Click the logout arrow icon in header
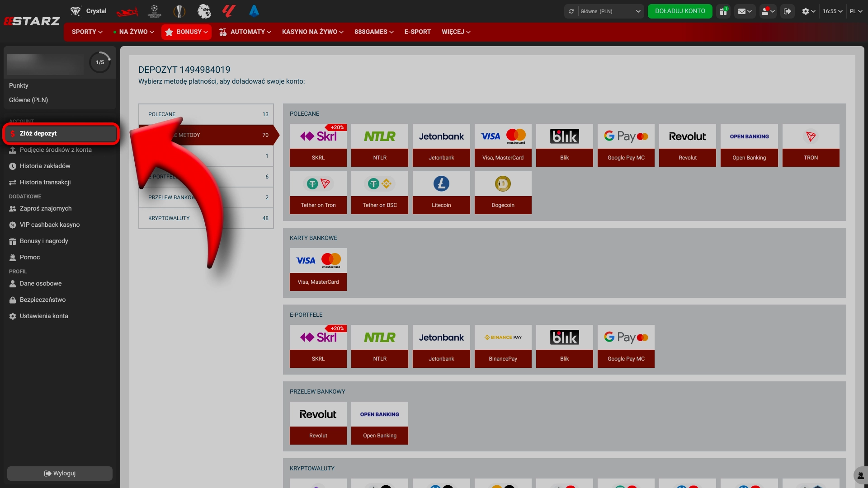The image size is (868, 488). point(788,11)
